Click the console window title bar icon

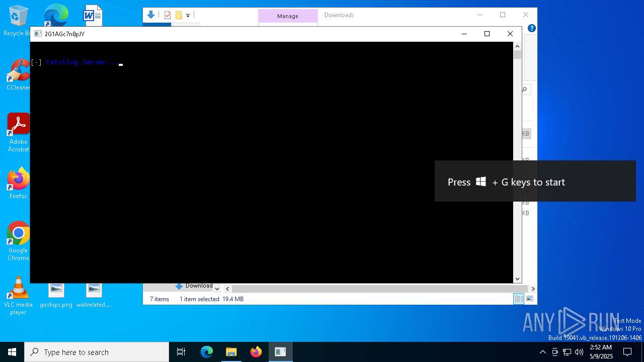tap(38, 34)
